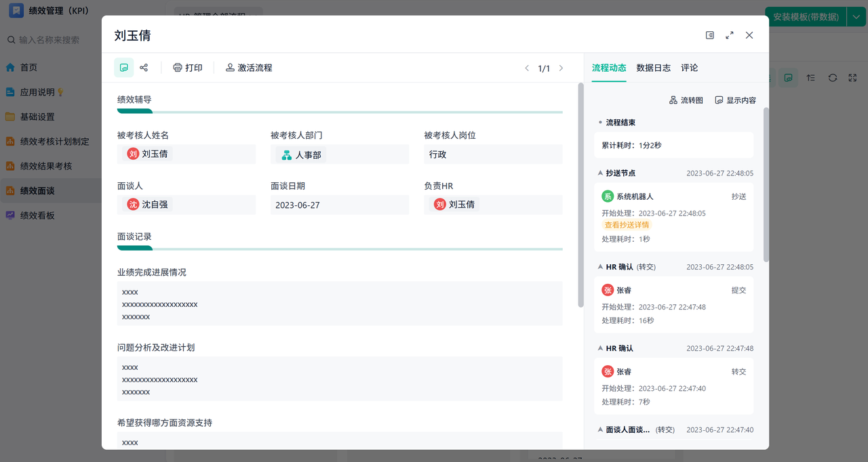This screenshot has width=868, height=462.
Task: Collapse the HR 确认 (转交) node
Action: 600,267
